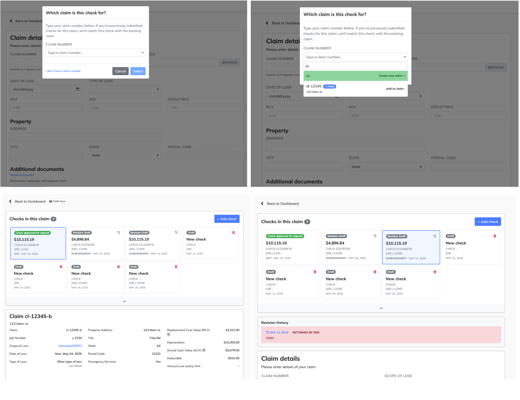520x400 pixels.
Task: Click the info icon next to Replacement Cost Value
Action: (x=168, y=334)
